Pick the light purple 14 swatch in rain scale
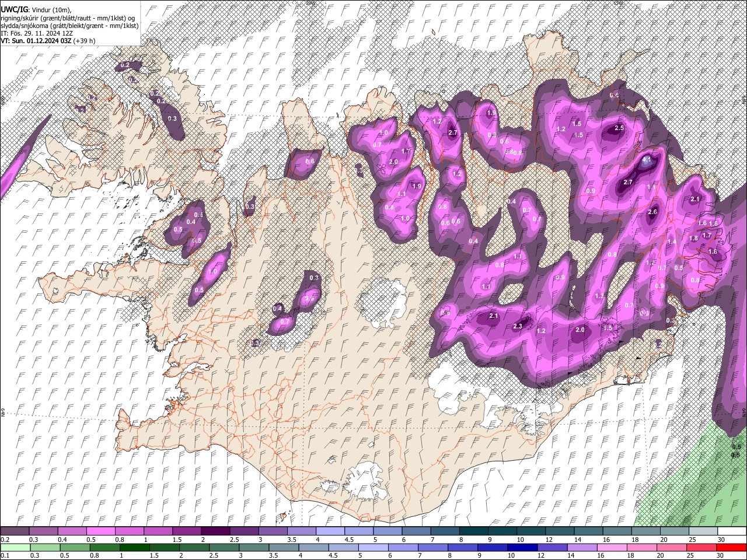747x560 pixels. coord(581,547)
